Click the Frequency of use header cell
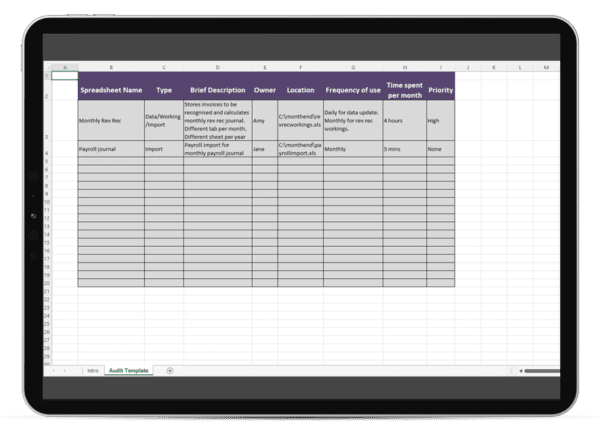Viewport: 600px width, 441px height. click(x=353, y=90)
